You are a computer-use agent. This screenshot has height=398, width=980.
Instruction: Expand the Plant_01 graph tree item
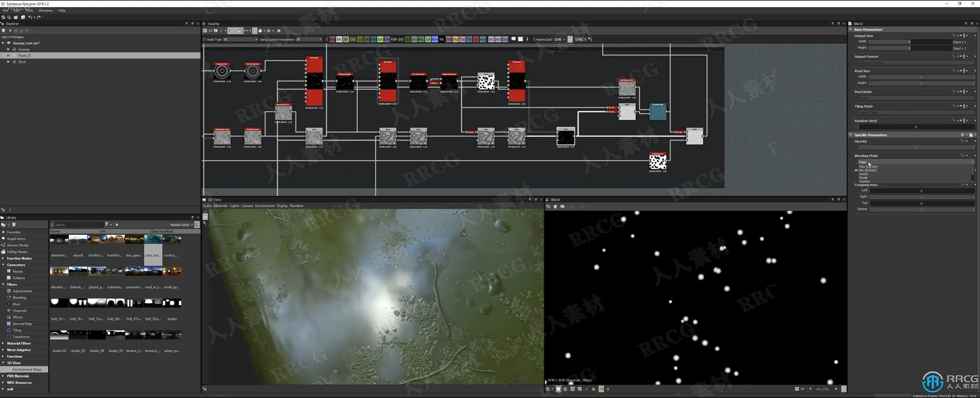pyautogui.click(x=8, y=56)
